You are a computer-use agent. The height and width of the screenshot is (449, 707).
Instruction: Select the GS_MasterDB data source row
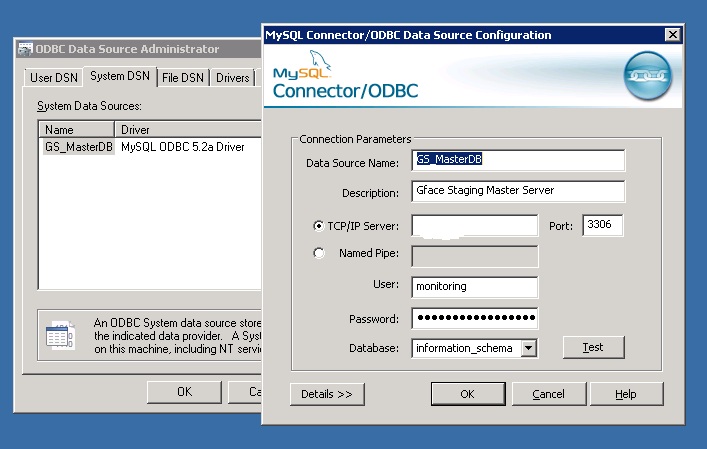point(78,147)
